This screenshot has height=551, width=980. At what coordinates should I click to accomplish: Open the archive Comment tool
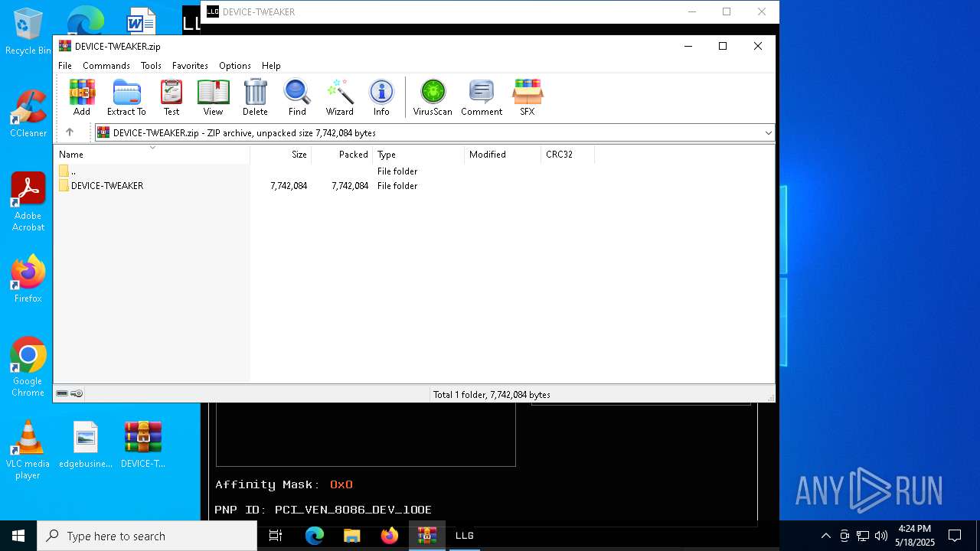(x=482, y=98)
